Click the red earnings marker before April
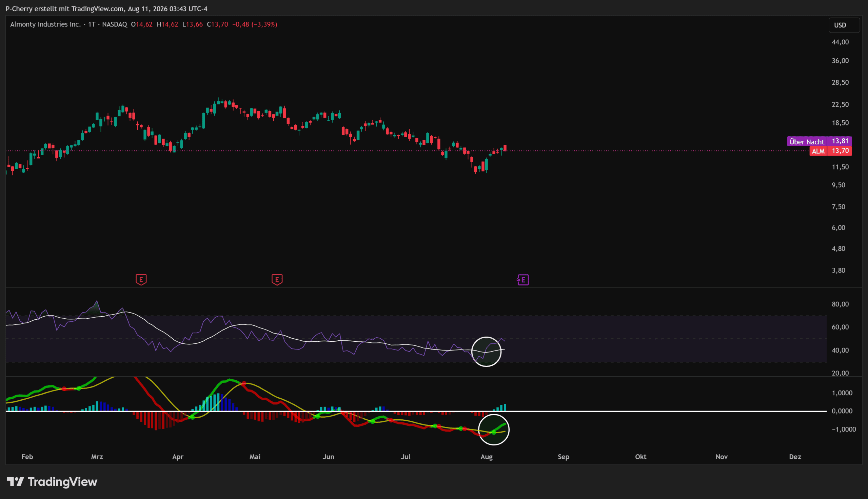The height and width of the screenshot is (499, 868). [141, 280]
